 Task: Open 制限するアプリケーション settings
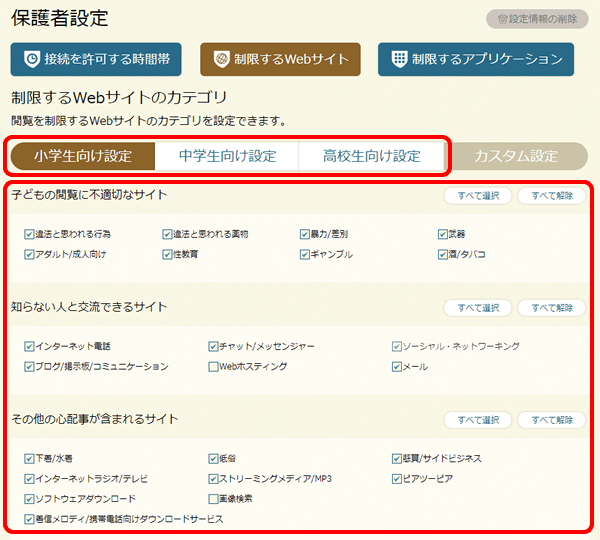tap(476, 59)
